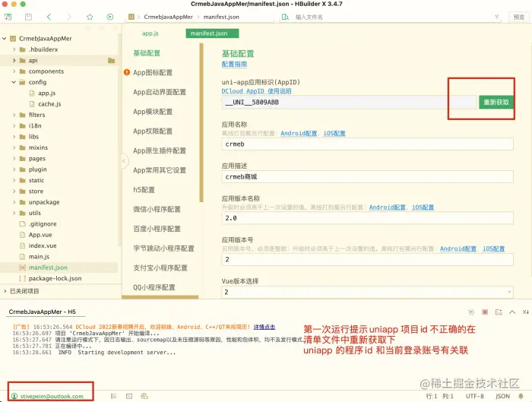Click the run play circle icon in the toolbar
Viewport: 532px width, 402px height.
pyautogui.click(x=110, y=17)
